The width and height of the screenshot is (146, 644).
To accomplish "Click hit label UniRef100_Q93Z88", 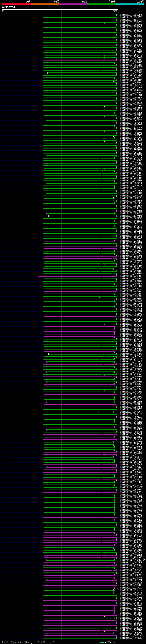I will pos(131,585).
